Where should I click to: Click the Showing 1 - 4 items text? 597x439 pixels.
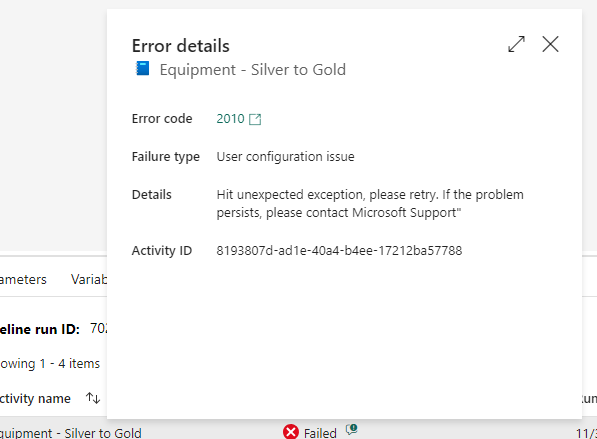tap(50, 364)
